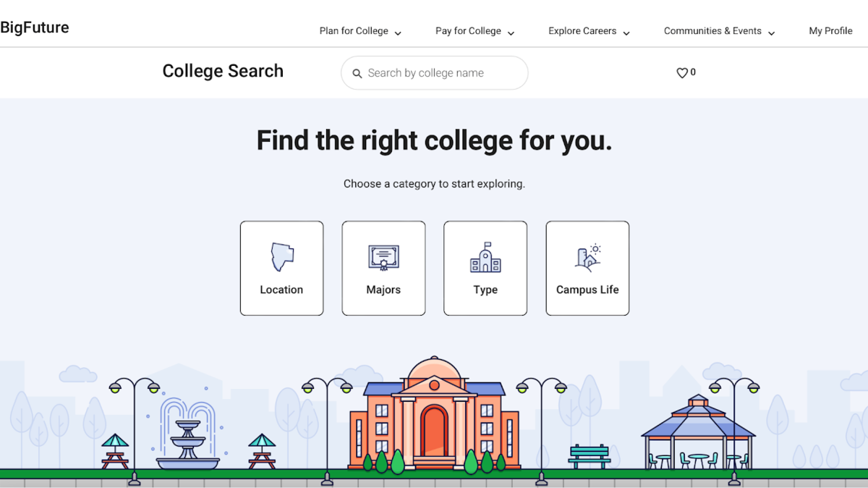Screen dimensions: 868x488
Task: Select Explore Careers in the navigation
Action: (x=582, y=30)
